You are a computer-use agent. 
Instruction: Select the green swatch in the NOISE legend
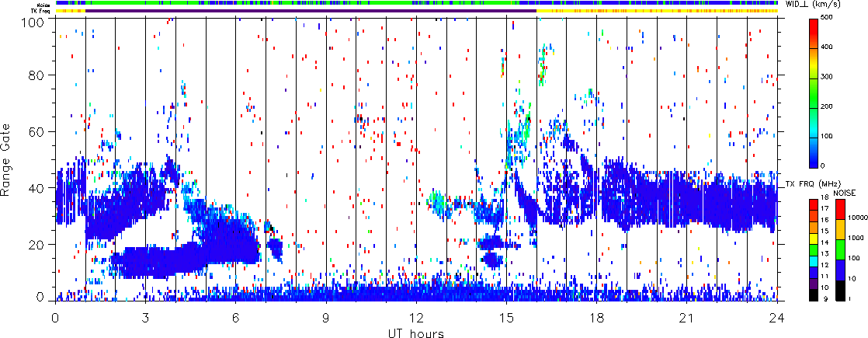click(839, 250)
